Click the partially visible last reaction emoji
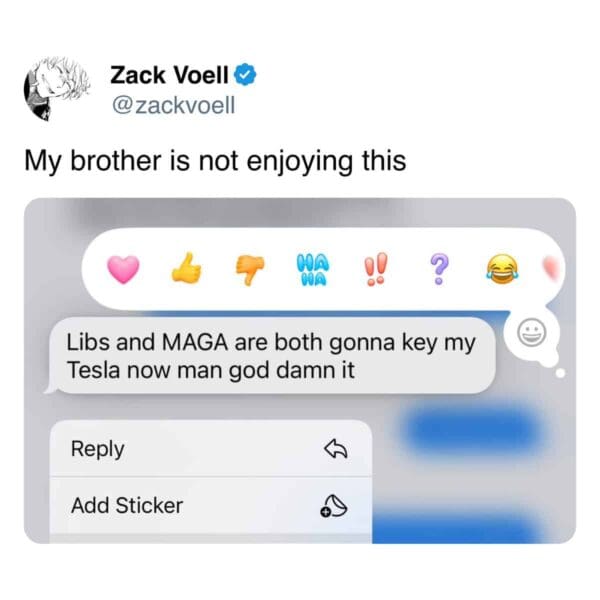The width and height of the screenshot is (600, 600). click(552, 268)
